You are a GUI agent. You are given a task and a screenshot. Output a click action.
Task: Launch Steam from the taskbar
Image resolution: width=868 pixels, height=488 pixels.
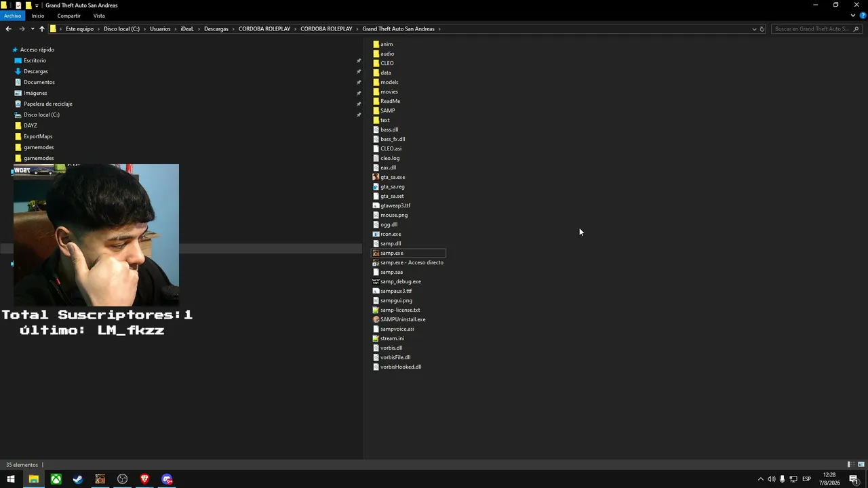pos(78,479)
